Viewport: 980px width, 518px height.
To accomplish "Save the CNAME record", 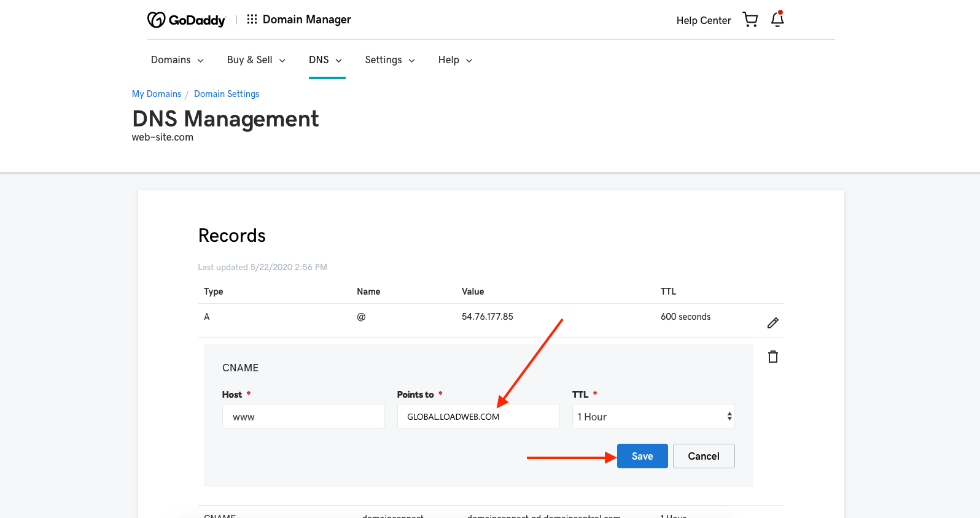I will tap(642, 456).
